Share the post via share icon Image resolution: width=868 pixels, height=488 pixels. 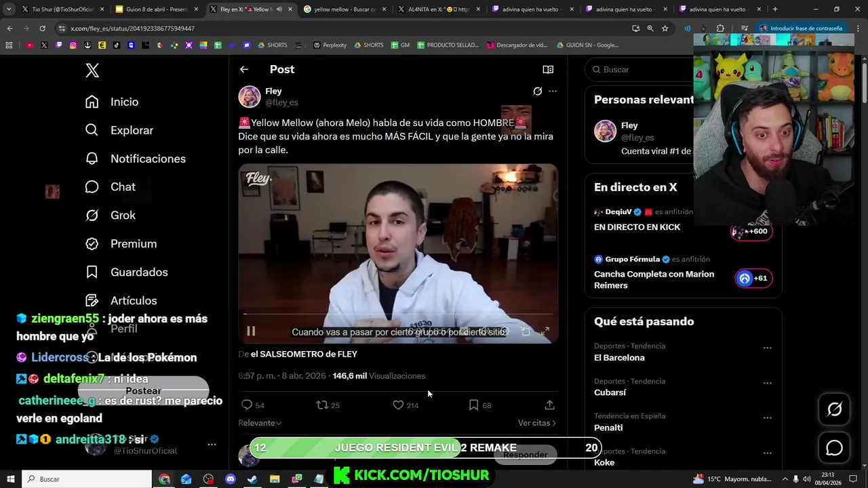[x=549, y=405]
